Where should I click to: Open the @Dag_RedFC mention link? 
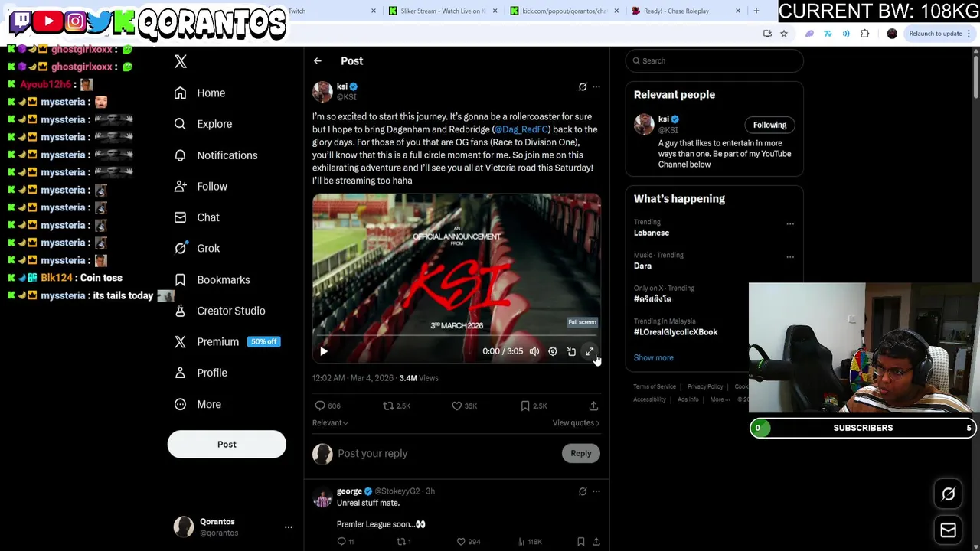point(521,129)
